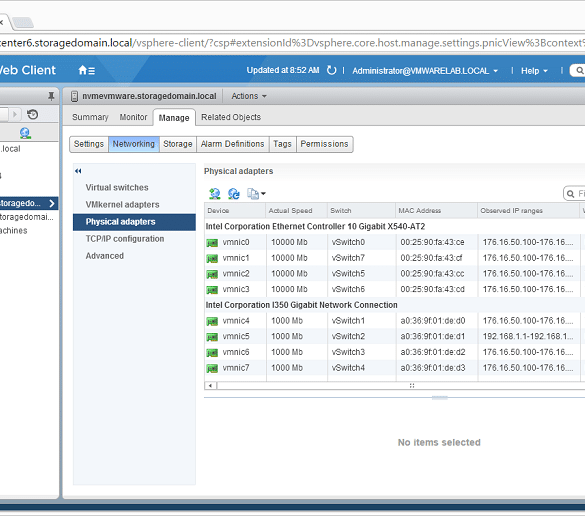The width and height of the screenshot is (585, 516).
Task: Click the vmnic3 adapter icon
Action: [212, 290]
